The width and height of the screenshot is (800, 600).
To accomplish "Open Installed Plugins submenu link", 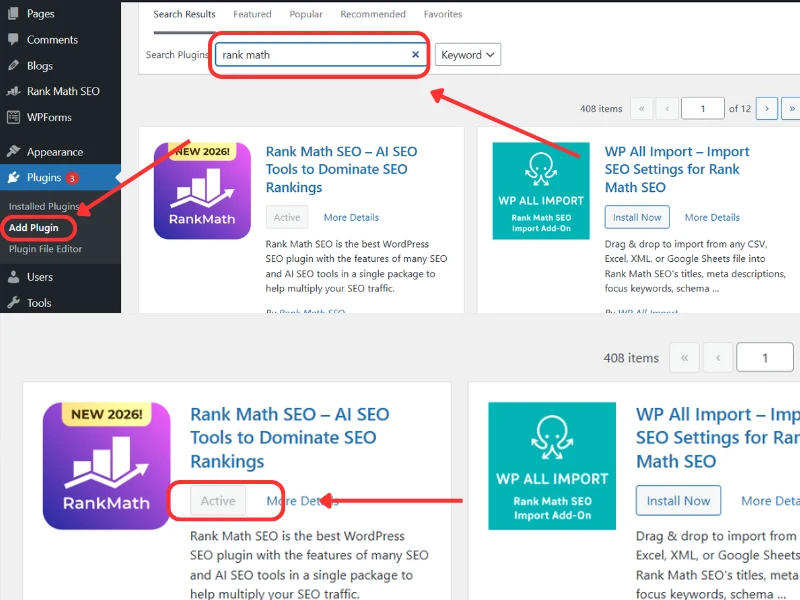I will (44, 206).
